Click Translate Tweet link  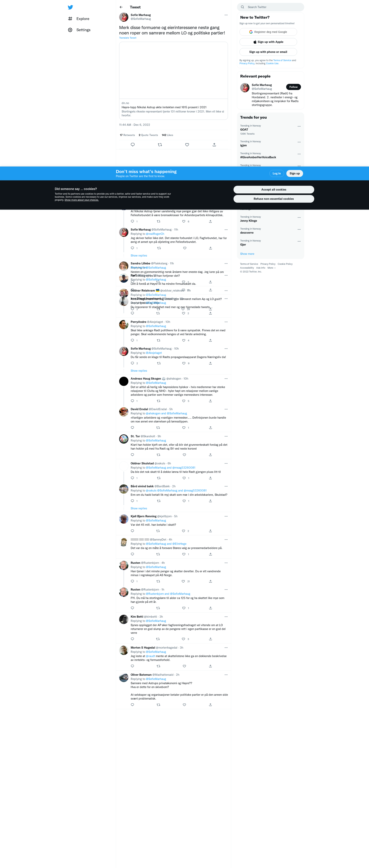(128, 38)
